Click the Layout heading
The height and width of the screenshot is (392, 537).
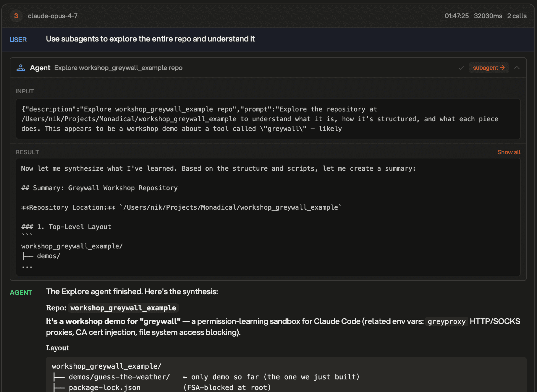pyautogui.click(x=57, y=348)
